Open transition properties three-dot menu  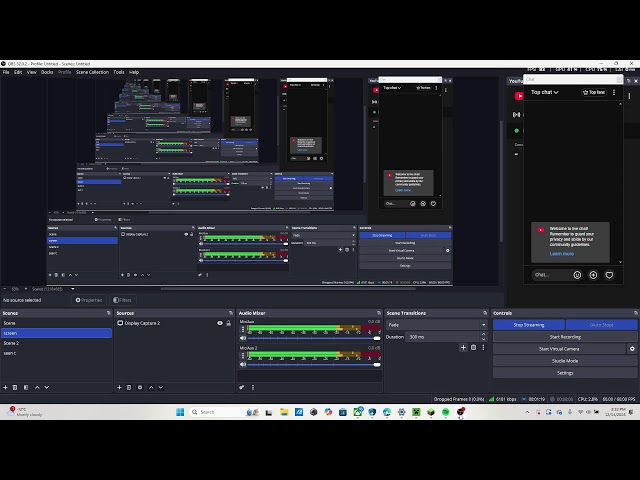(x=483, y=348)
